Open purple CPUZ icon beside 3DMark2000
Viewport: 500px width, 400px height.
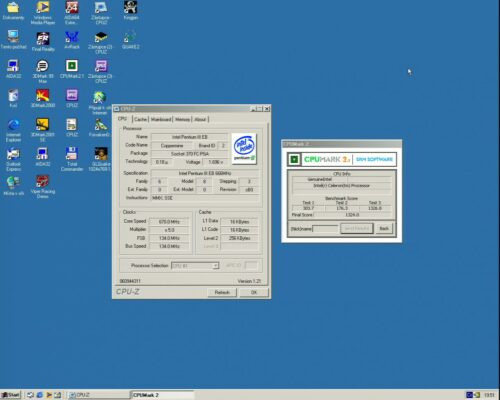[x=72, y=99]
